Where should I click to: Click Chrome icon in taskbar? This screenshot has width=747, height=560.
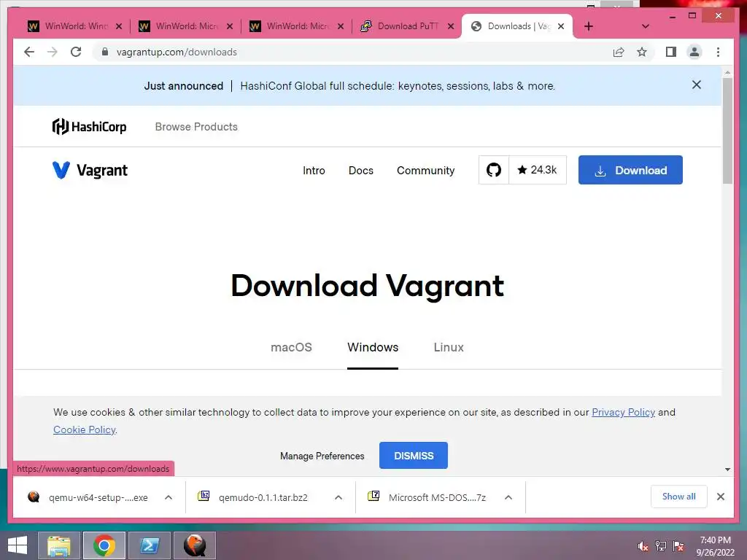click(104, 545)
